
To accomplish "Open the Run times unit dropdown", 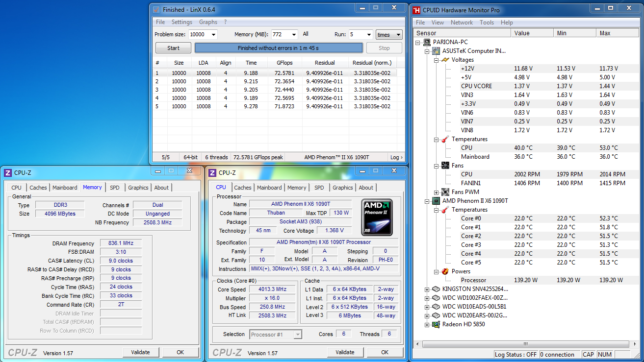I will (398, 35).
